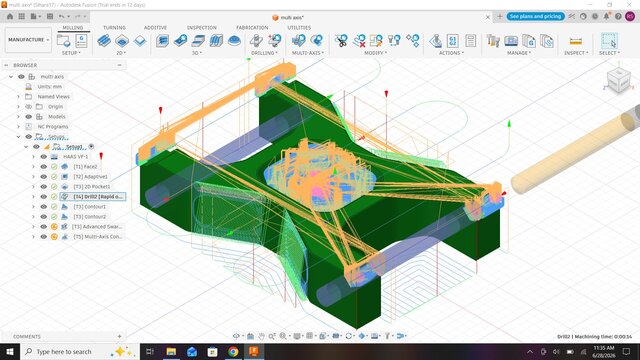Toggle eye for [T5] Multi-Axis Contour operation
Image resolution: width=640 pixels, height=360 pixels.
(x=43, y=236)
